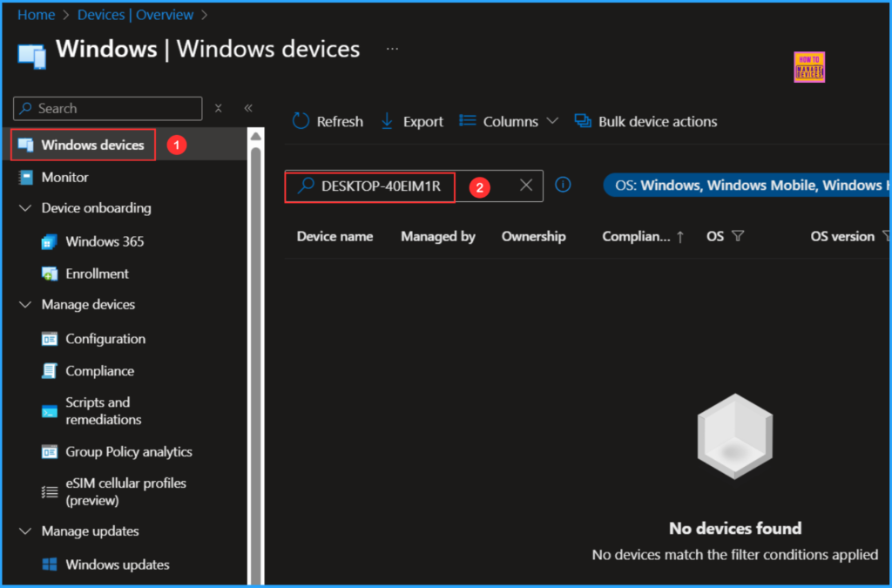Screen dimensions: 892x588
Task: Click the Configuration icon in sidebar
Action: coord(50,339)
